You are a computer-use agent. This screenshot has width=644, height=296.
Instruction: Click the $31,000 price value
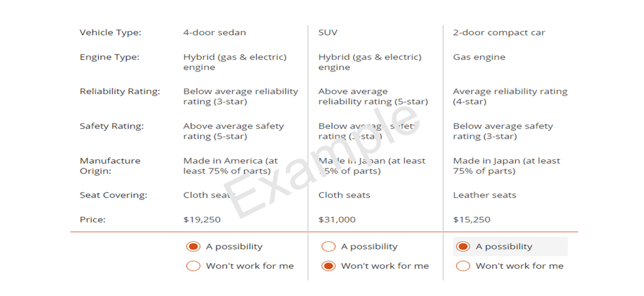coord(337,220)
